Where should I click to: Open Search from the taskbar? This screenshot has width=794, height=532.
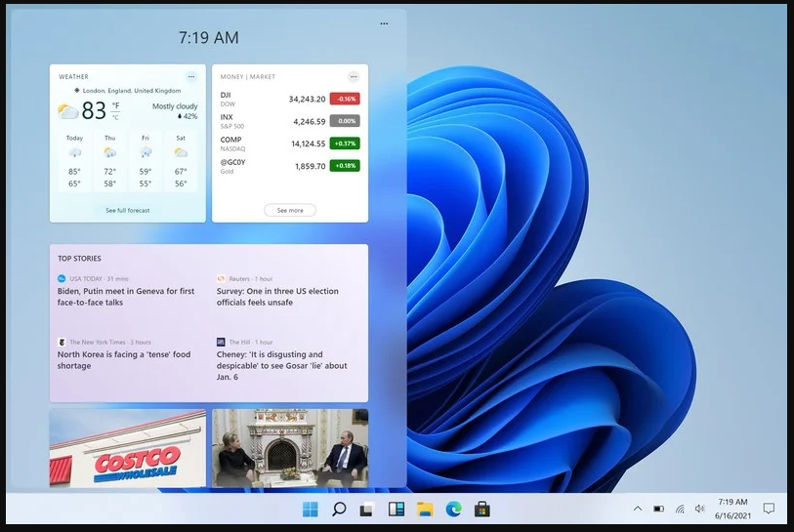click(x=339, y=510)
